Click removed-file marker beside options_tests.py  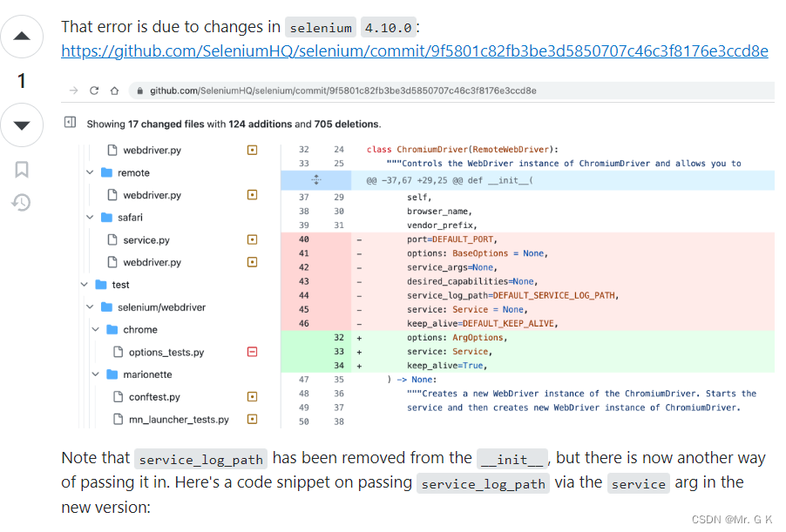click(x=252, y=352)
